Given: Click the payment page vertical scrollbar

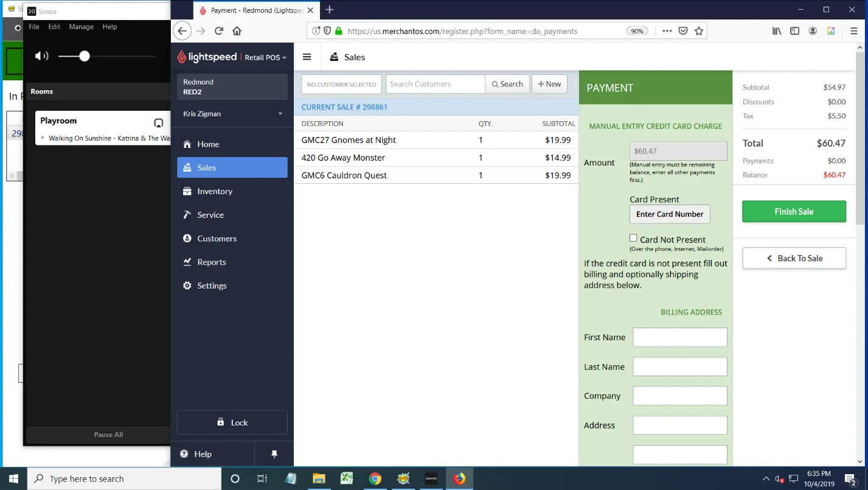Looking at the screenshot, I should pyautogui.click(x=861, y=139).
